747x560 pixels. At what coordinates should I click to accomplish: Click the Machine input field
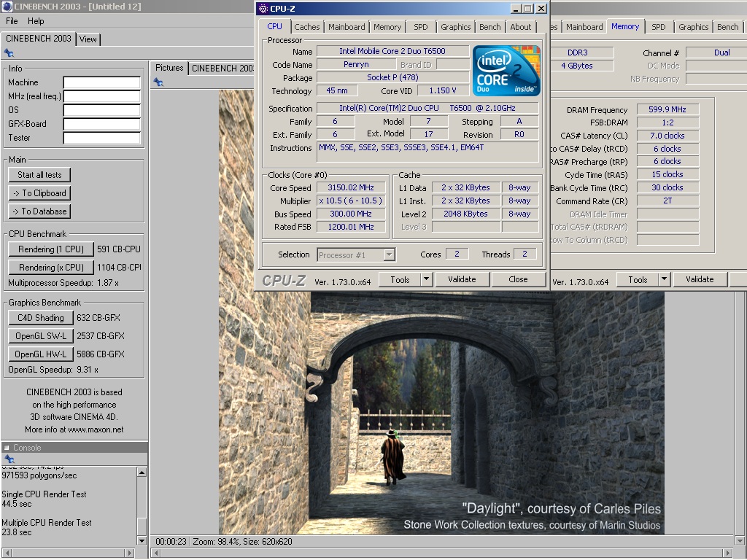tap(102, 83)
